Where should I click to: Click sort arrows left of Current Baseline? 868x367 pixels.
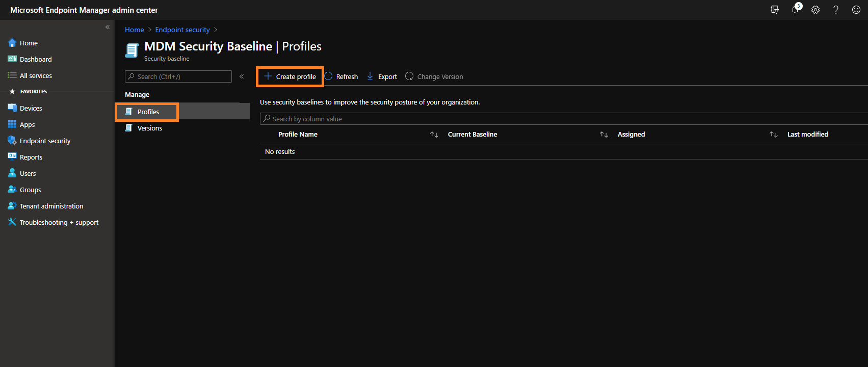pos(434,135)
